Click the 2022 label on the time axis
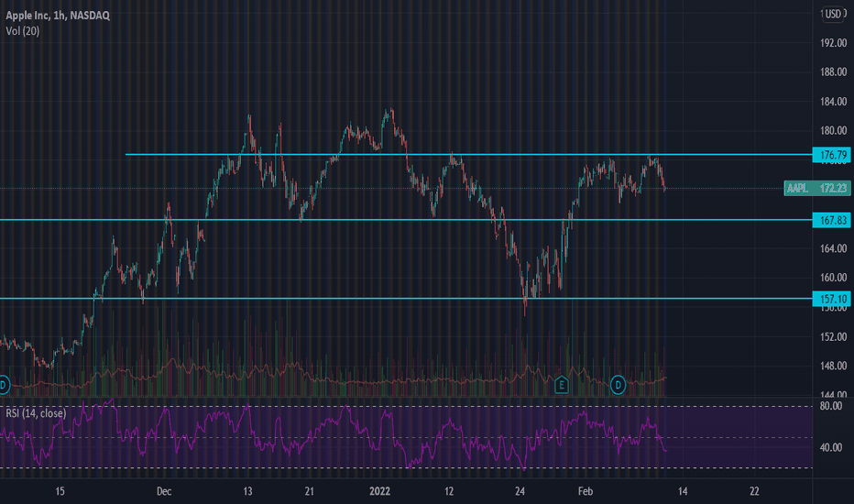Screen dimensions: 854x504 [x=379, y=491]
